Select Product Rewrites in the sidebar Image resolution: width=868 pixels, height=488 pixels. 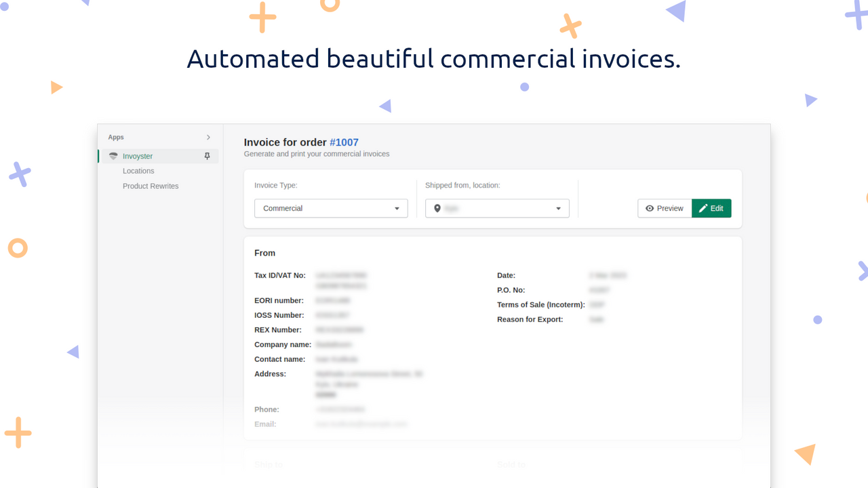(150, 186)
